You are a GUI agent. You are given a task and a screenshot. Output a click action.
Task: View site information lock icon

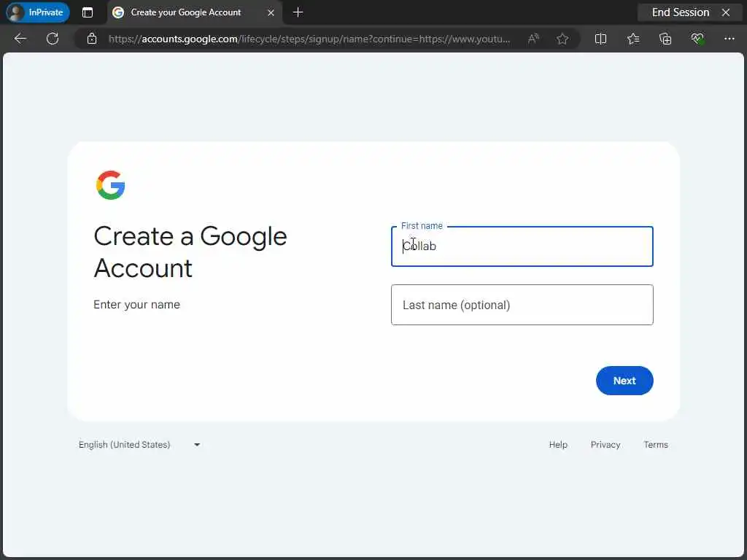click(92, 39)
